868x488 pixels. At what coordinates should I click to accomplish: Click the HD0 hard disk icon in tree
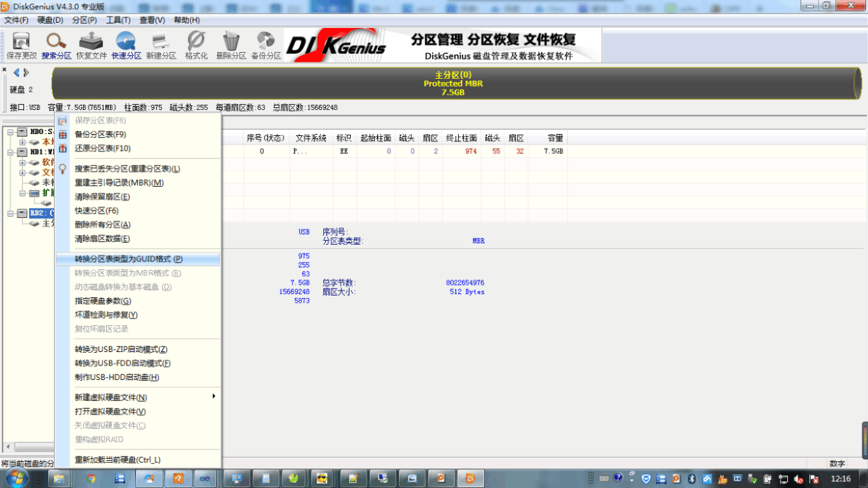(22, 132)
